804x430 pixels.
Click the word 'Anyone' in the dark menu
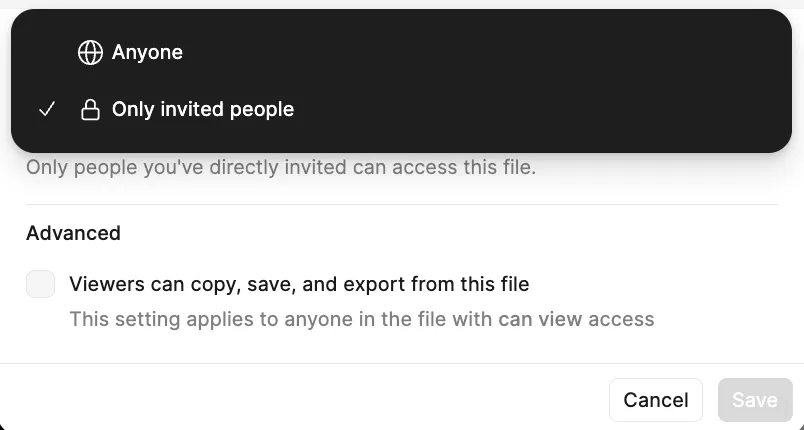coord(147,53)
